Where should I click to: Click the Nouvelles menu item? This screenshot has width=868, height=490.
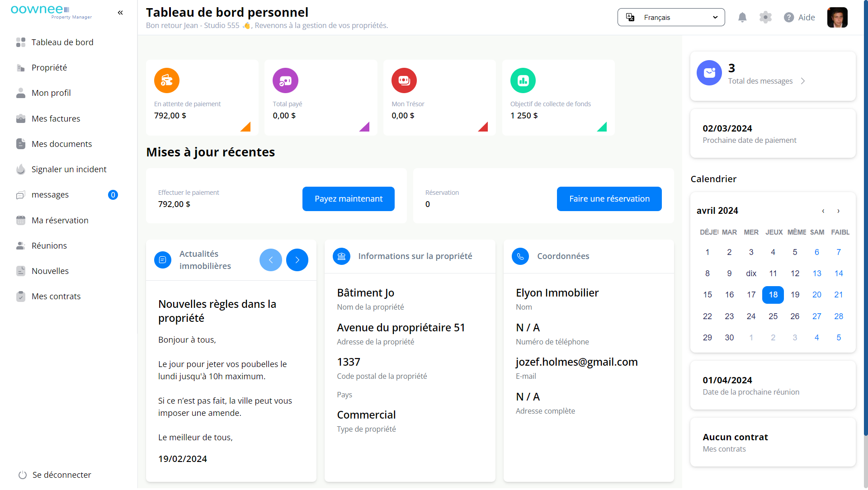pos(50,271)
